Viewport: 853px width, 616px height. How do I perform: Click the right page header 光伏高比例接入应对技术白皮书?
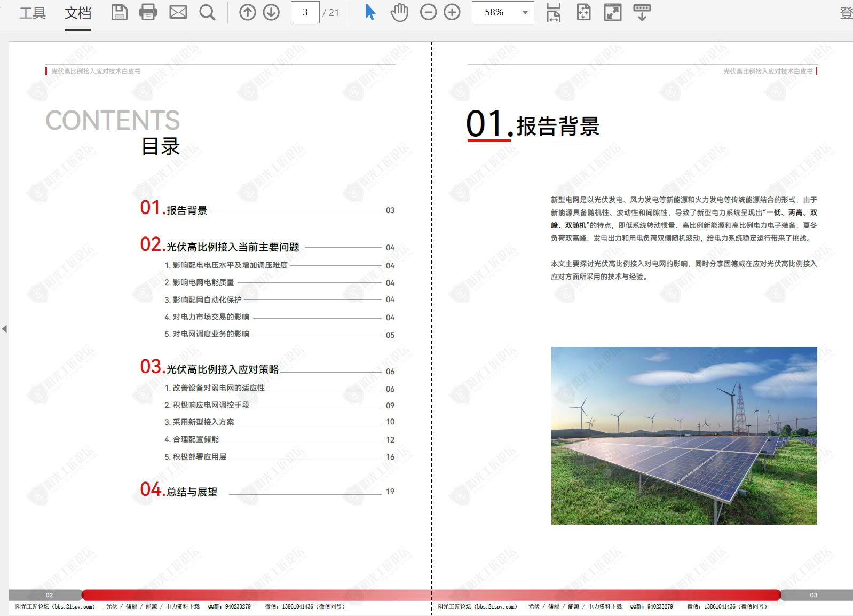click(x=768, y=72)
